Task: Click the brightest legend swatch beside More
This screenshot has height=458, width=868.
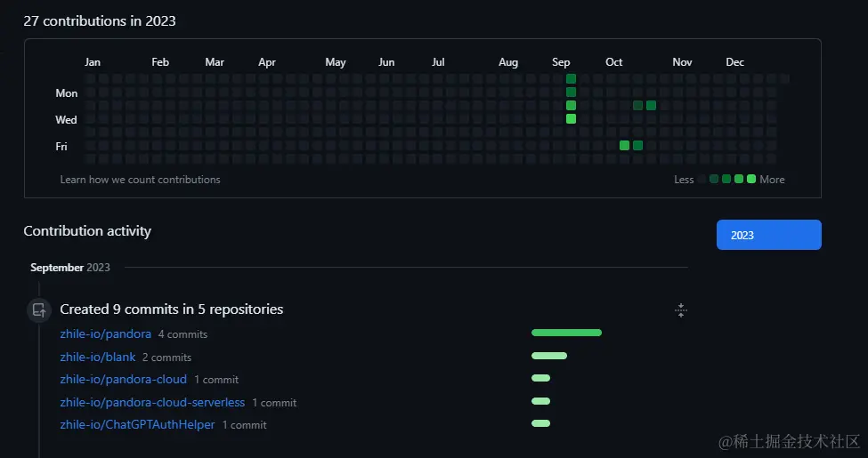Action: tap(751, 180)
